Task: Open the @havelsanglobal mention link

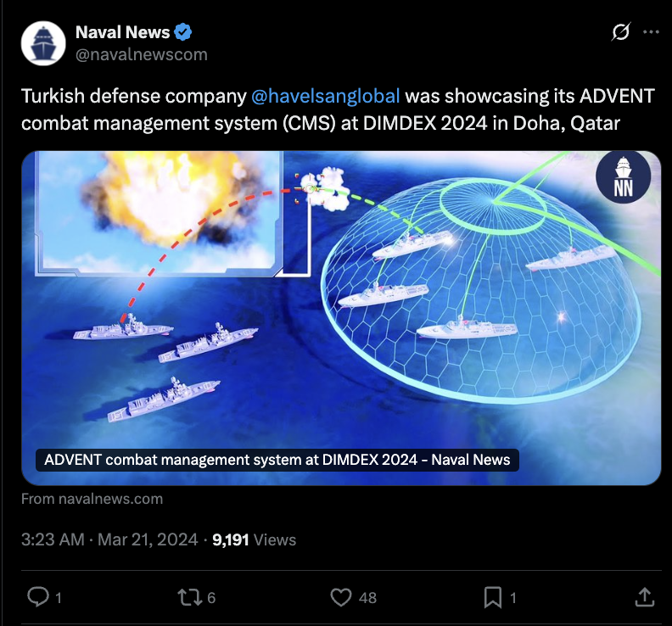Action: click(325, 96)
